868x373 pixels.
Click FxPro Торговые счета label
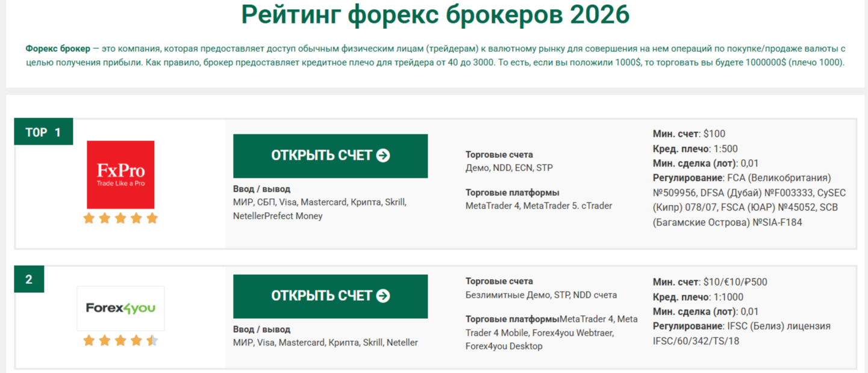[x=499, y=155]
